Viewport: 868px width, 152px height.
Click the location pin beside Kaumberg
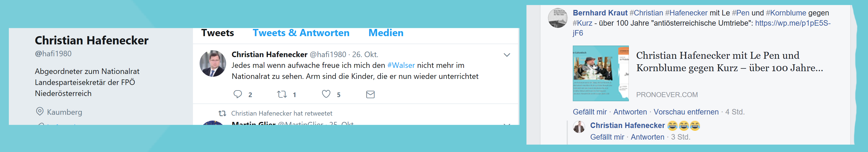click(40, 111)
